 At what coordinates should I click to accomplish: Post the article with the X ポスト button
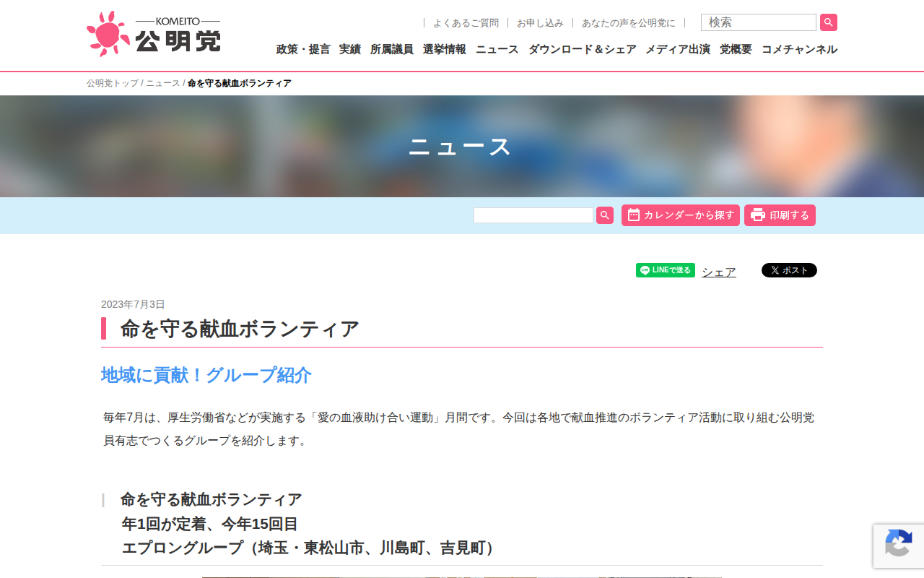(789, 270)
